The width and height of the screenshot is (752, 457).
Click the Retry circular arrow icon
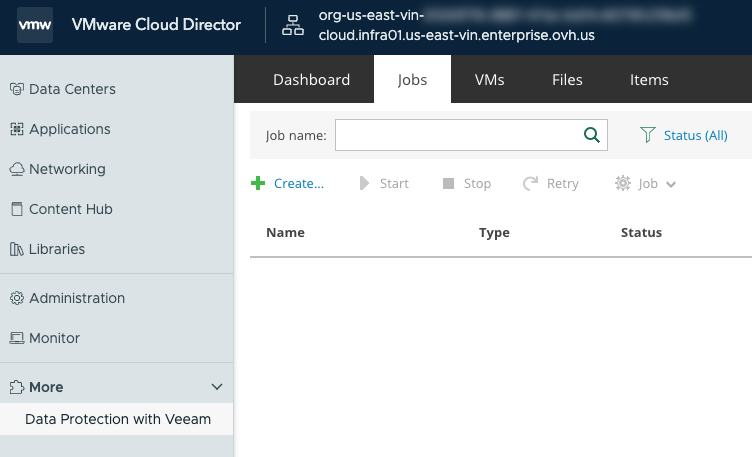pyautogui.click(x=530, y=183)
